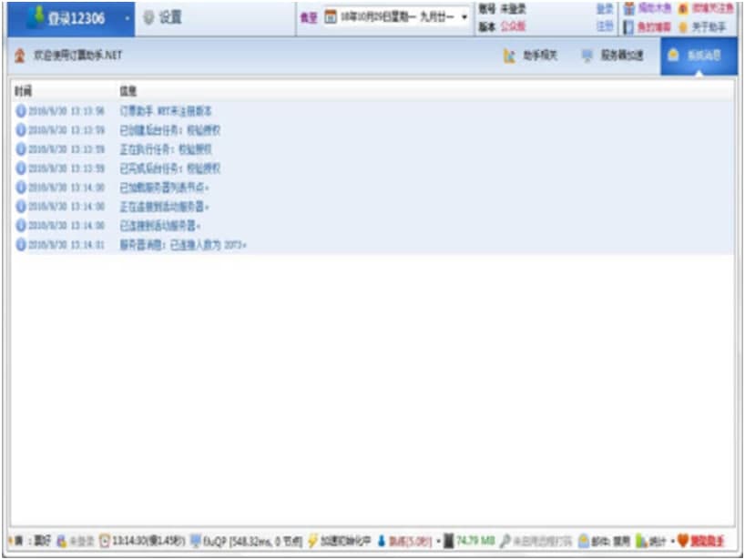
Task: Click the chart icon on the 助手相关 tab
Action: tap(509, 56)
